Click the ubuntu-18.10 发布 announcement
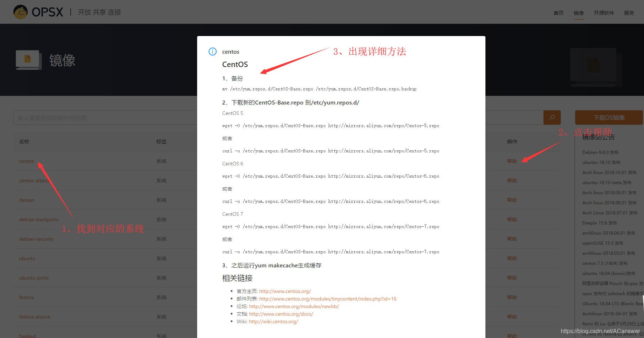 point(601,162)
